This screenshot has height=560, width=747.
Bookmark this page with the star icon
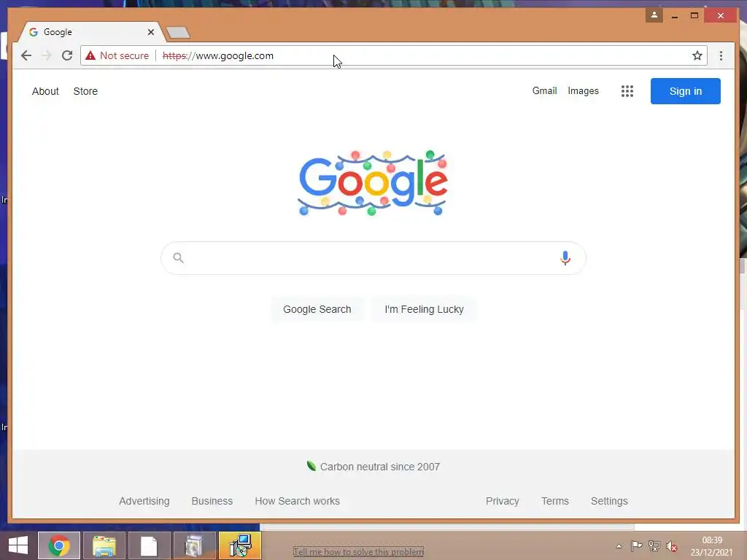click(697, 55)
